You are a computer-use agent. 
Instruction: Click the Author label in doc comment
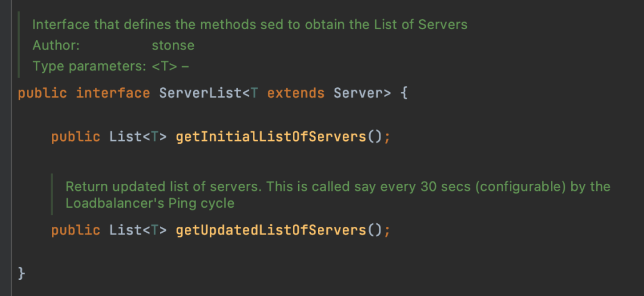click(56, 45)
